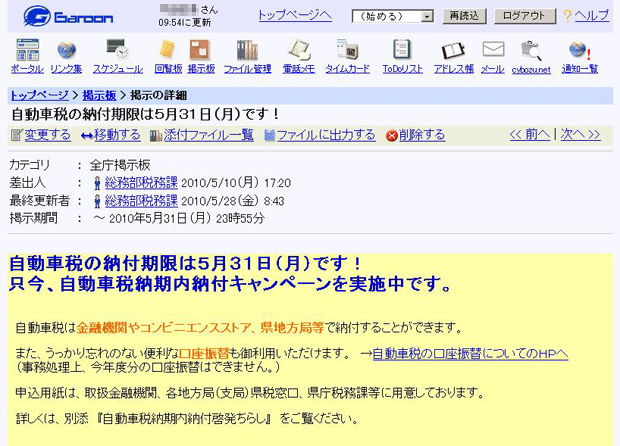
Task: Open the メール envelope icon
Action: (493, 50)
